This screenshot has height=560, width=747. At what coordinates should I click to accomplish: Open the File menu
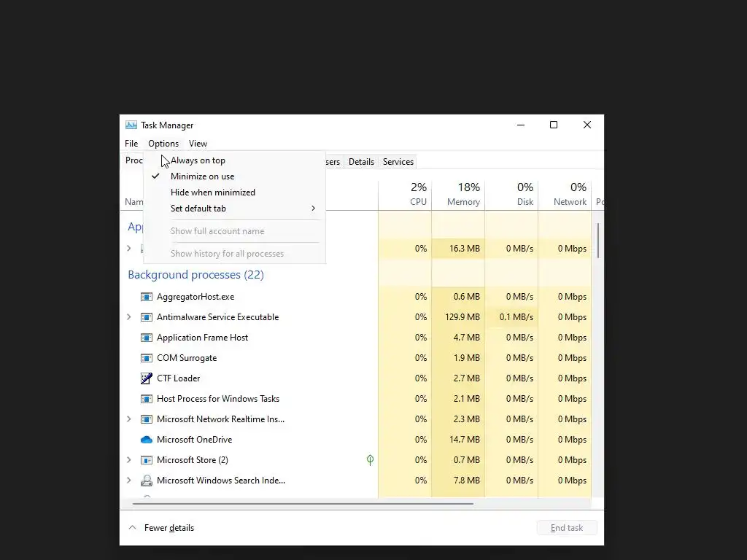coord(131,144)
